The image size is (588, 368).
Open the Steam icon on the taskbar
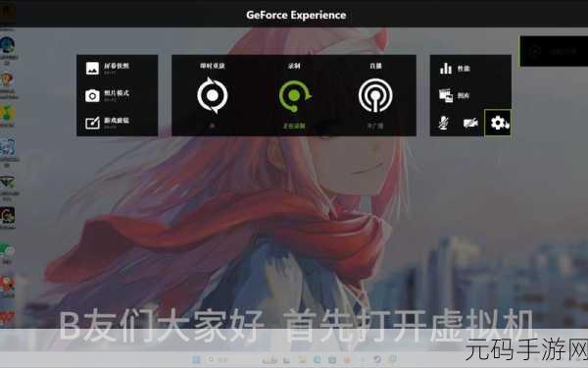(377, 360)
